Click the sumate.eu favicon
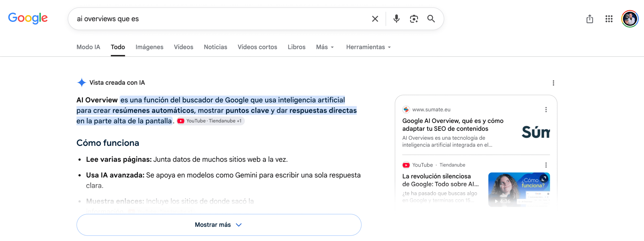This screenshot has height=241, width=644. (x=406, y=110)
